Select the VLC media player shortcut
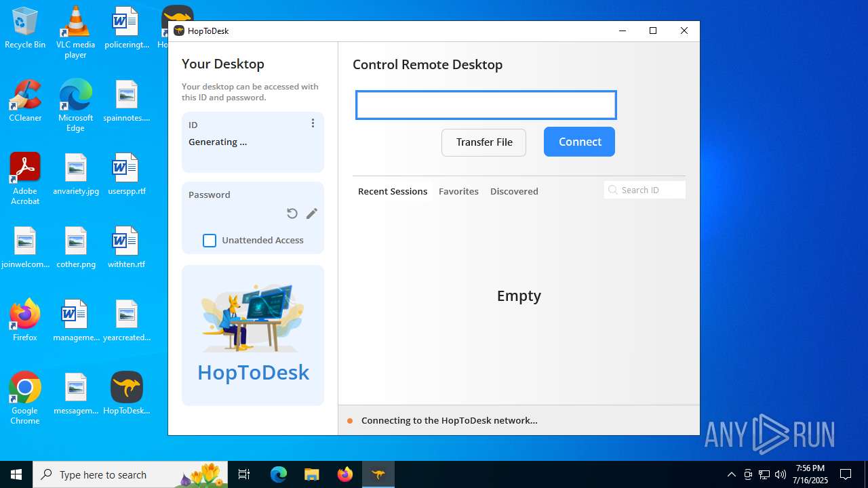This screenshot has height=488, width=868. (75, 33)
